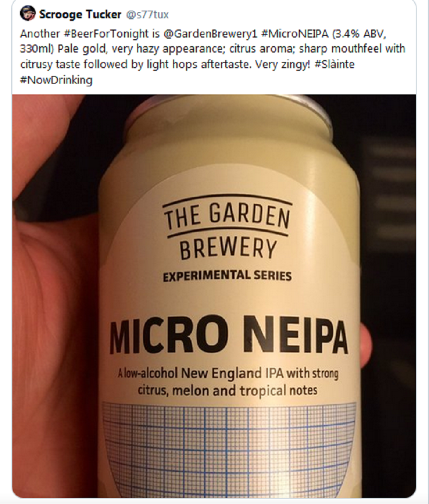The width and height of the screenshot is (429, 504).
Task: Open the Scrooge Tucker display name link
Action: [x=80, y=14]
